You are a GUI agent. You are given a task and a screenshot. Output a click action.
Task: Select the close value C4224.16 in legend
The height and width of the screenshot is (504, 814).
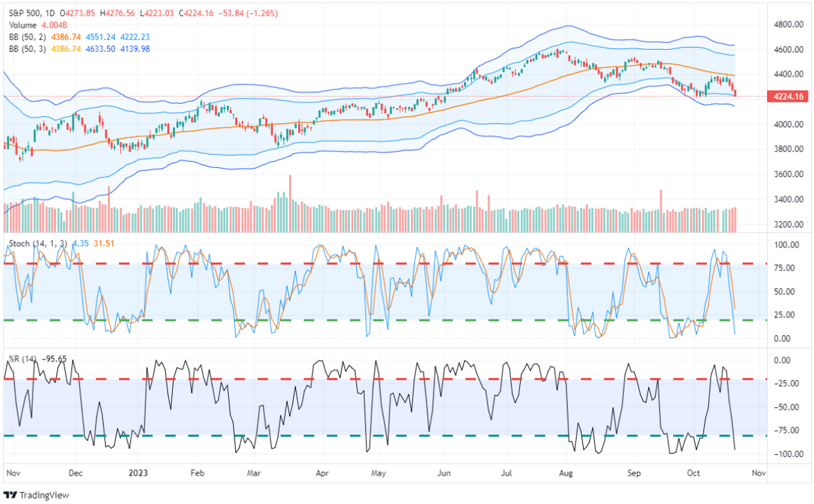click(x=196, y=13)
